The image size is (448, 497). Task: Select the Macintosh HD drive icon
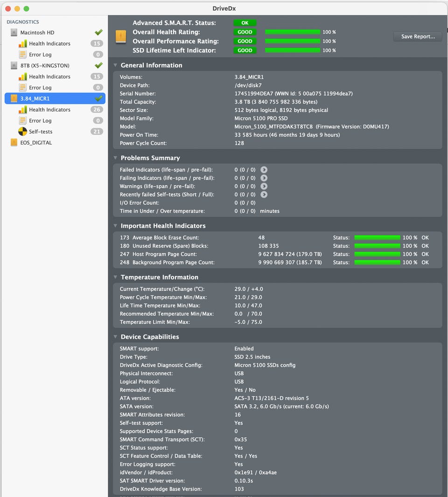(14, 32)
